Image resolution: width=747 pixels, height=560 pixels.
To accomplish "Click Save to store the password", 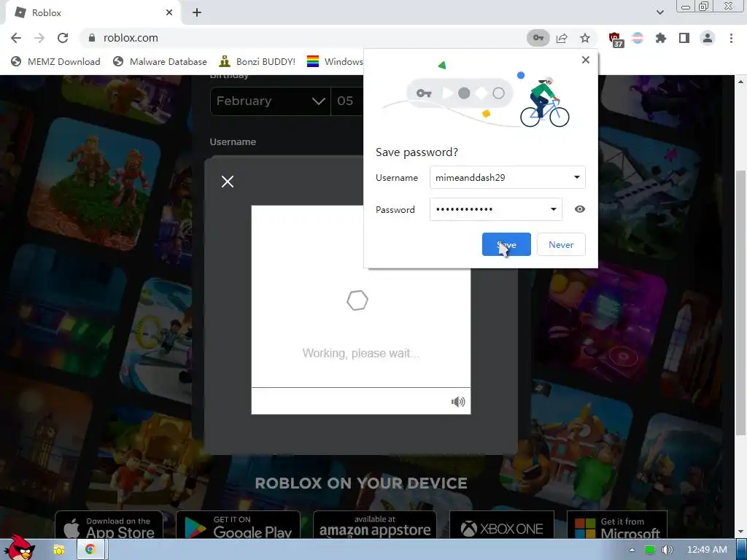I will (x=506, y=244).
